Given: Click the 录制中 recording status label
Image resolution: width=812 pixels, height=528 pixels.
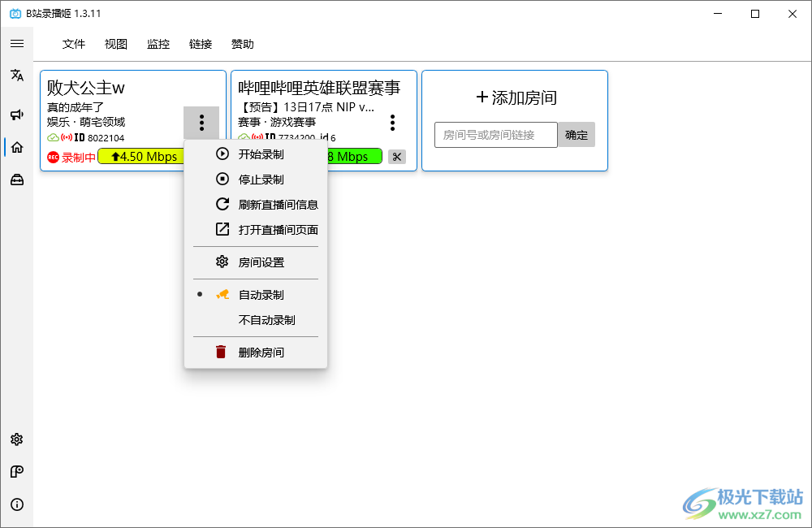Looking at the screenshot, I should (x=79, y=157).
